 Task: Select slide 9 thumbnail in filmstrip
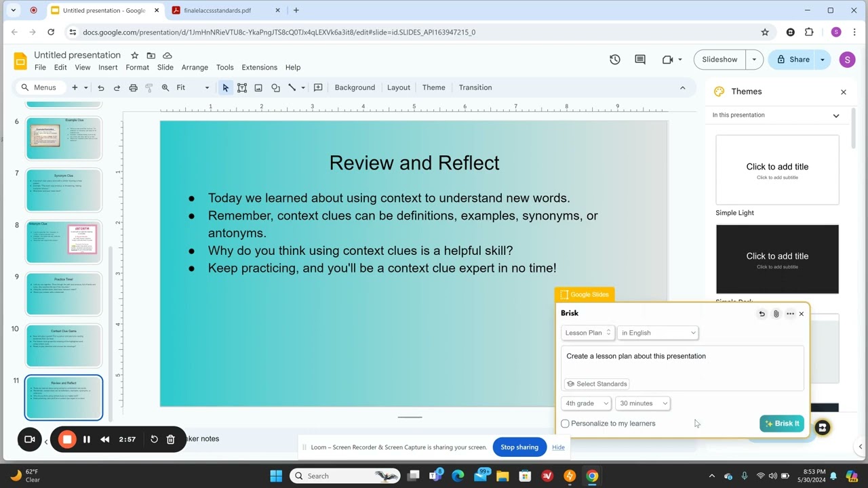pyautogui.click(x=64, y=294)
